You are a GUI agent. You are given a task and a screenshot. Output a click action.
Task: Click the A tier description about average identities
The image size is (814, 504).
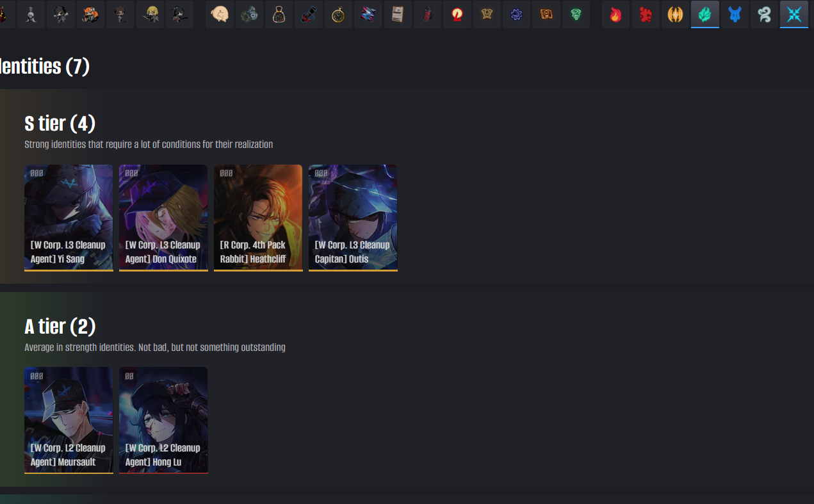(155, 348)
